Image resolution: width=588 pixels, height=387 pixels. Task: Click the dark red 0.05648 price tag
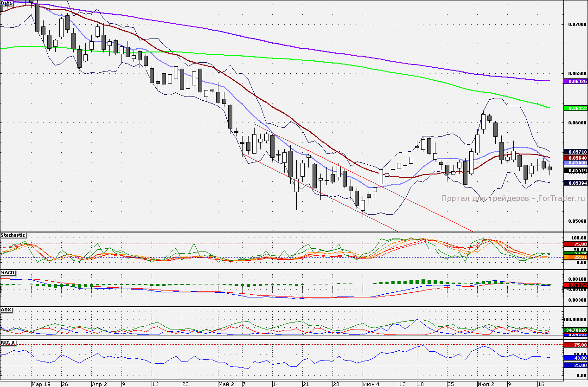(575, 158)
